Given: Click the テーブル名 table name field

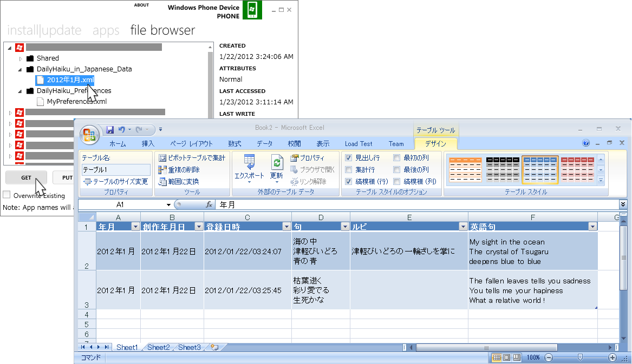Looking at the screenshot, I should [x=116, y=169].
